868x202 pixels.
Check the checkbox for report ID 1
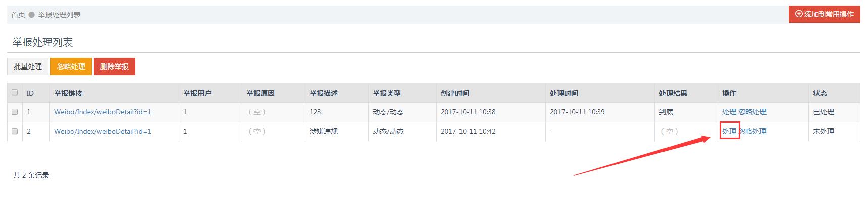(x=15, y=112)
